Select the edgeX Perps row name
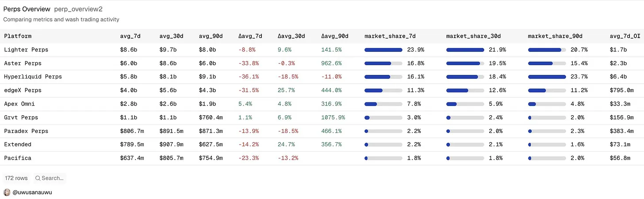This screenshot has width=644, height=199. (23, 90)
